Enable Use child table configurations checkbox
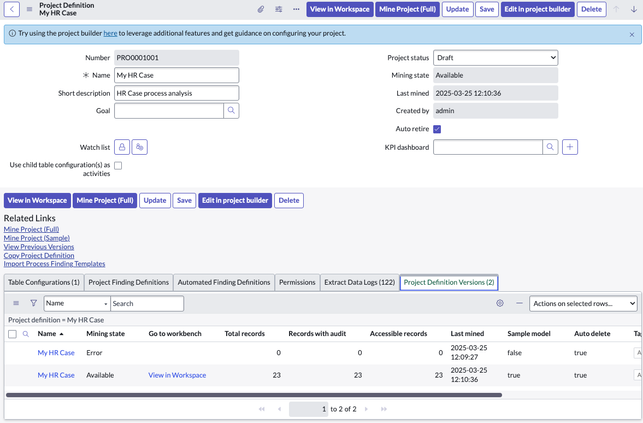643x423 pixels. click(x=118, y=165)
